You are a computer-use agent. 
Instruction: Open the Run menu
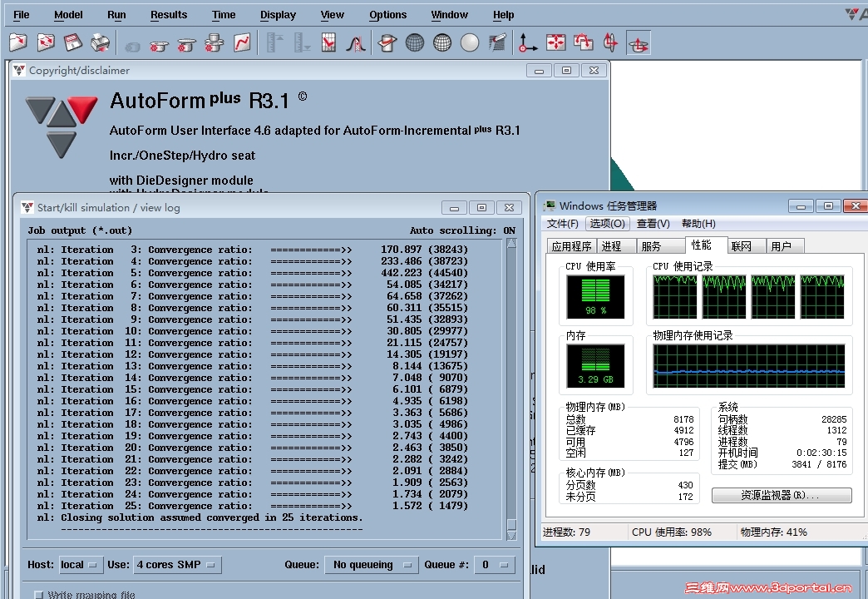click(x=116, y=15)
